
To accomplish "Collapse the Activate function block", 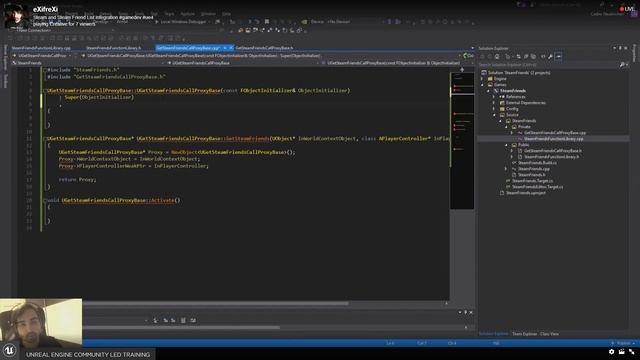I will 45,200.
